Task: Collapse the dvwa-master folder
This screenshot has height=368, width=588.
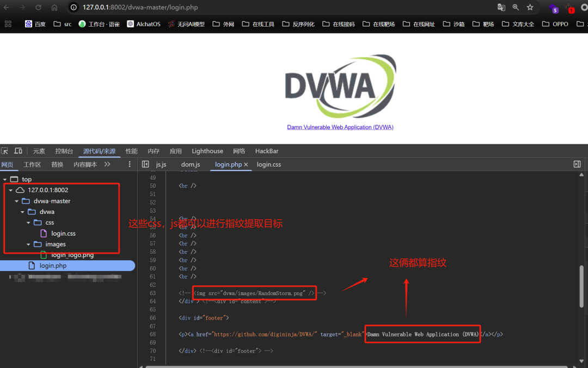Action: tap(16, 201)
